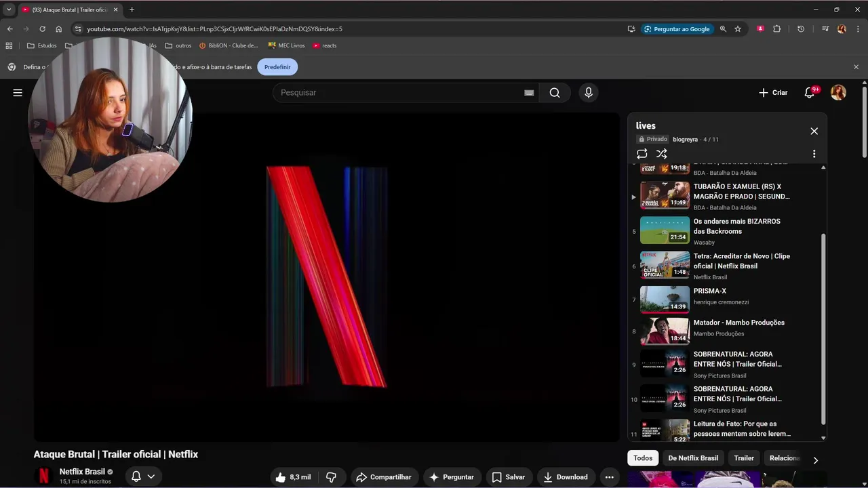Select the Todos filter chip
The width and height of the screenshot is (868, 488).
point(643,458)
